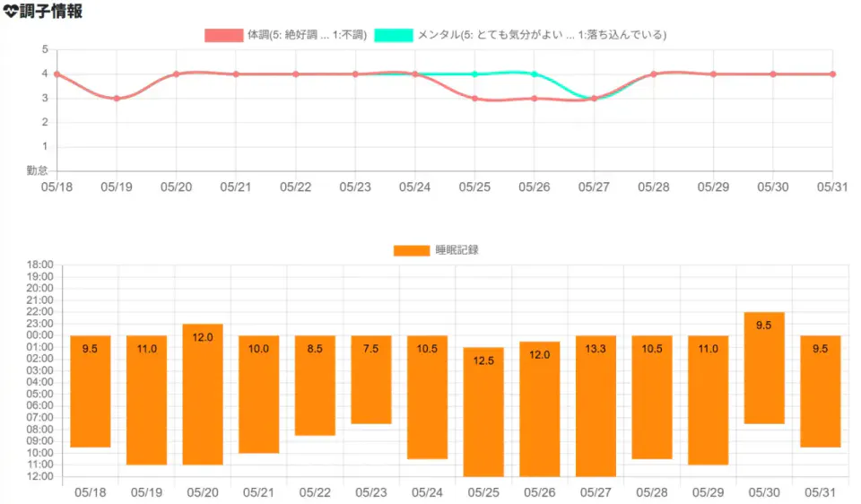The width and height of the screenshot is (861, 504).
Task: Select the 05/27 data point at 3
Action: [x=594, y=99]
